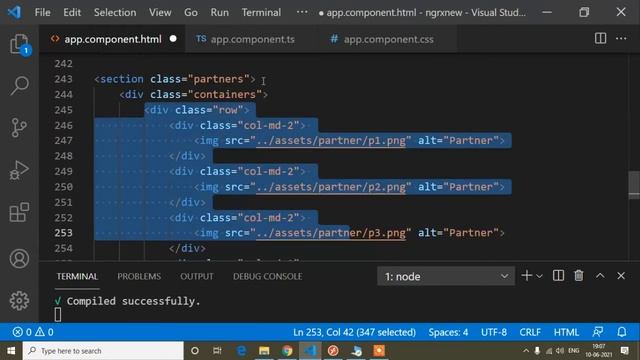Change indentation via Spaces: 4
Screen dimensions: 640x360
click(448, 332)
